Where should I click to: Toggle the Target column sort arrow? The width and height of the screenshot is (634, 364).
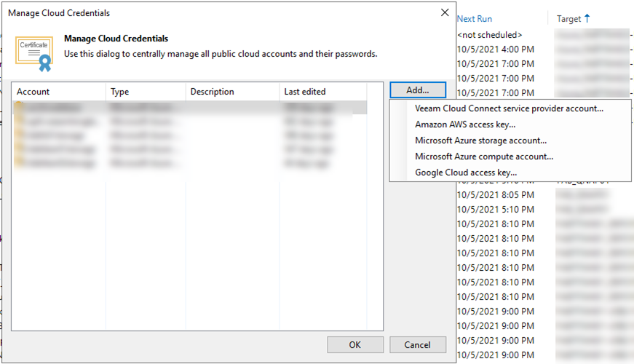click(587, 18)
